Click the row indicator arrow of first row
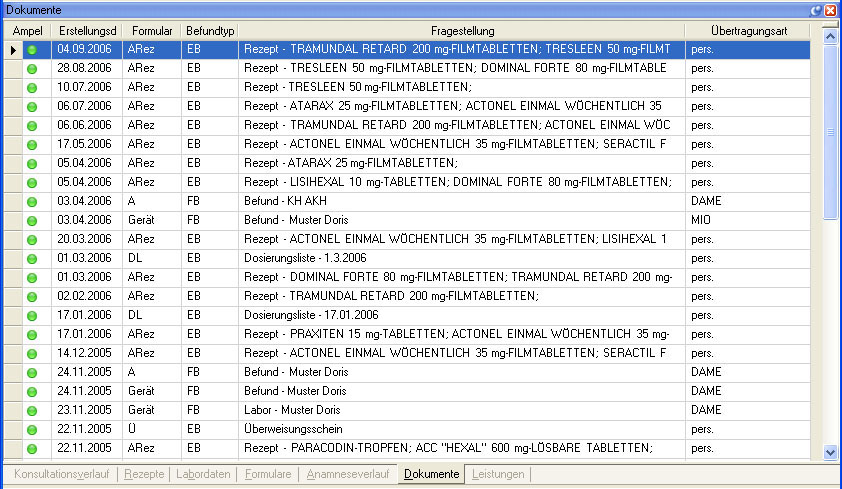This screenshot has height=489, width=842. click(13, 49)
